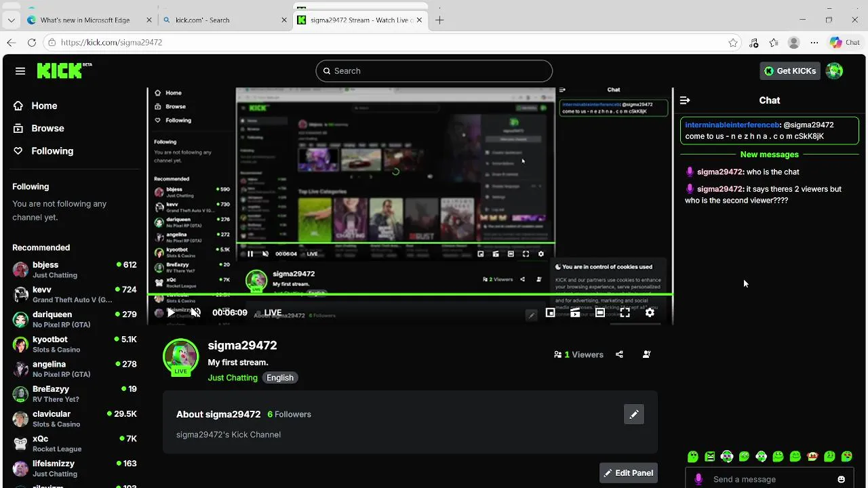The image size is (868, 488).
Task: Unmute the stream with the volume icon
Action: point(195,312)
